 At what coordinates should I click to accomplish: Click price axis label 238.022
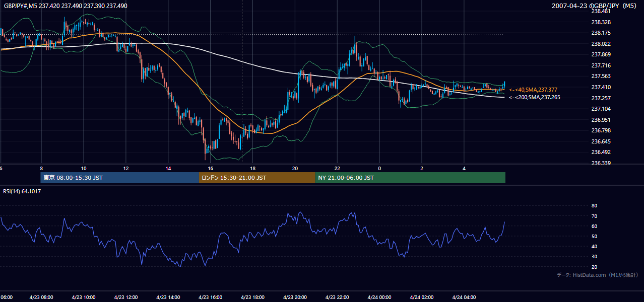click(601, 44)
